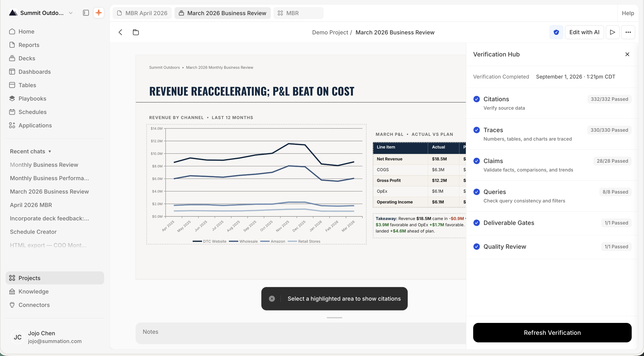Open the three-dot more options menu

628,32
